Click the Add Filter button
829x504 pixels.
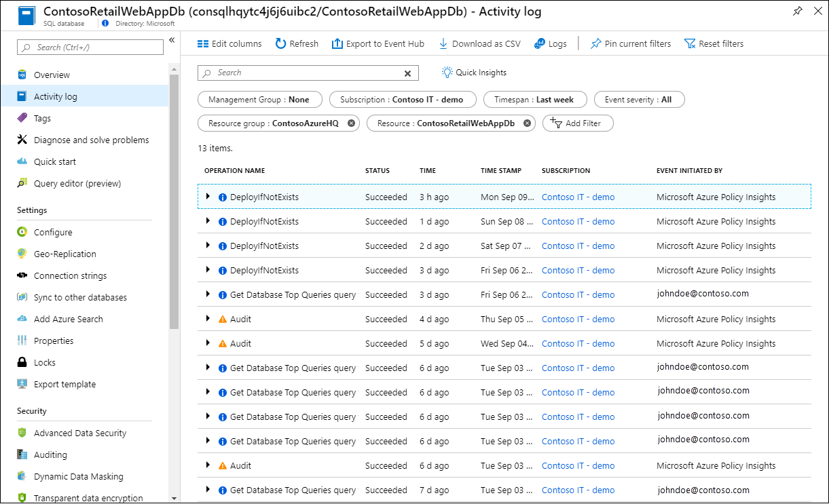pyautogui.click(x=577, y=123)
